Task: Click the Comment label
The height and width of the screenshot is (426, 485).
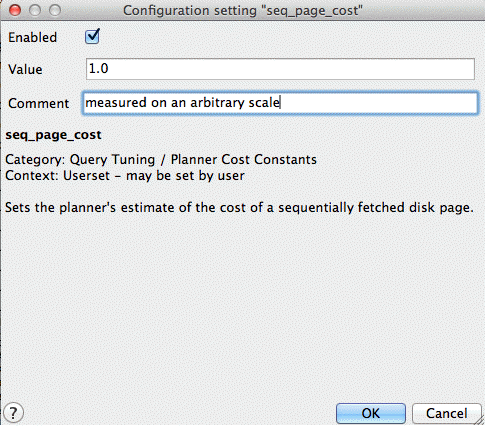Action: (38, 103)
